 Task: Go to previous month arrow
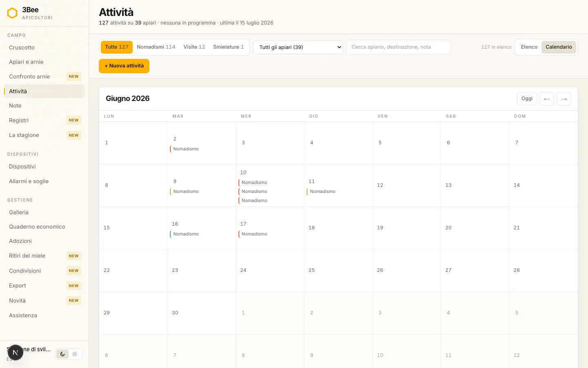(547, 99)
